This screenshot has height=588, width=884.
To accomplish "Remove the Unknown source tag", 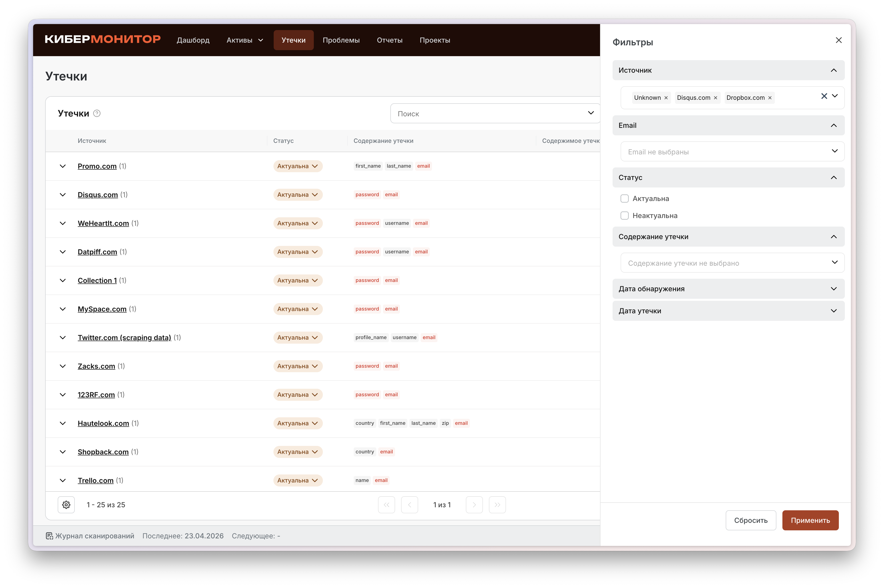I will click(x=666, y=98).
